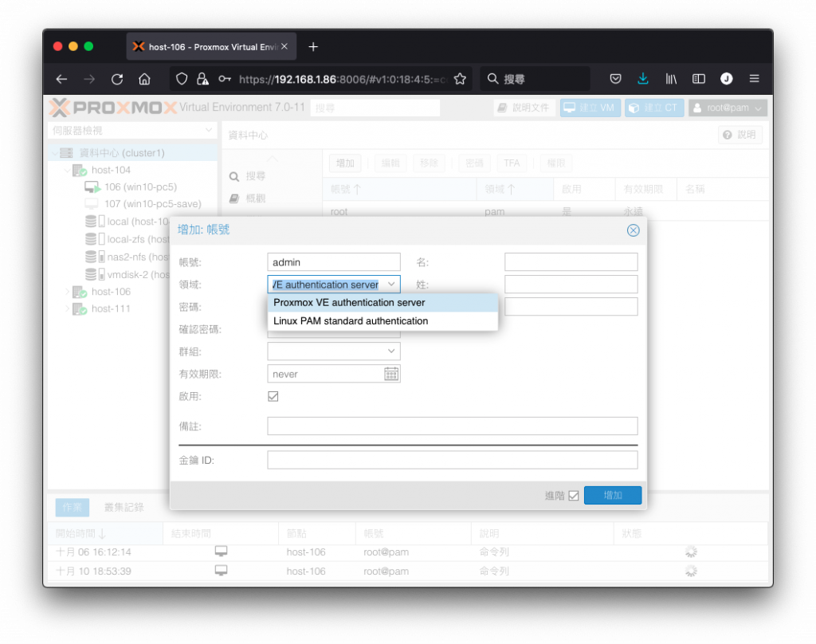
Task: Click the shield tracking protection icon
Action: coord(181,79)
